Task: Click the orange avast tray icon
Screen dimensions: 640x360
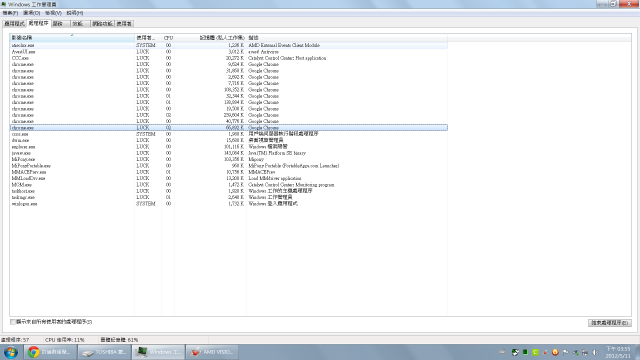Action: coord(555,352)
